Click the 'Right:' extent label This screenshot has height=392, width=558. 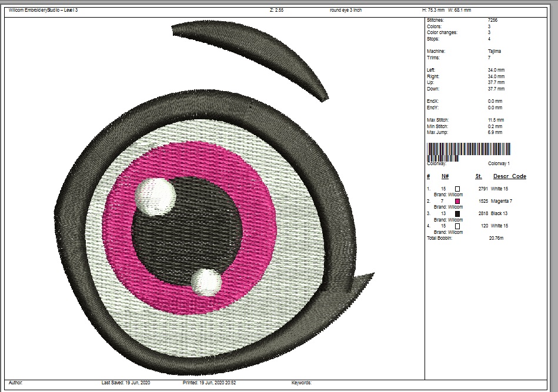click(433, 76)
